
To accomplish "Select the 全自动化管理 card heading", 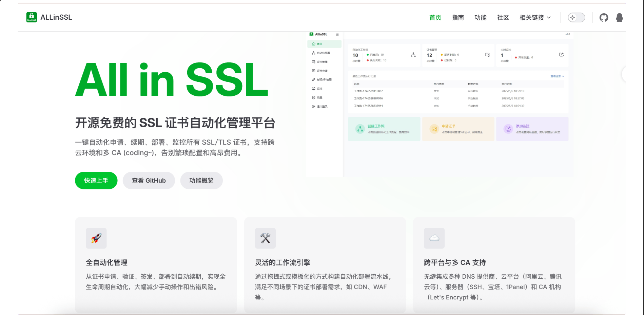I will click(107, 262).
